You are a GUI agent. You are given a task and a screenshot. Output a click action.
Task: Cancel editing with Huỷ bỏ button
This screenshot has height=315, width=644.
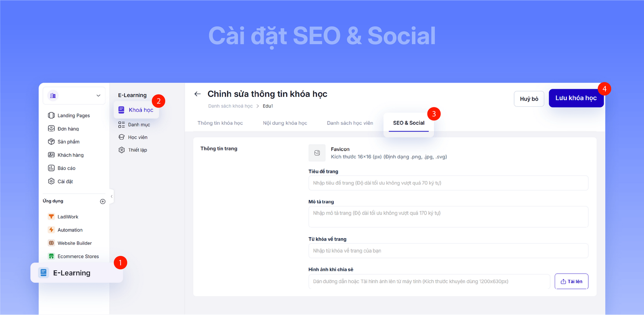coord(529,99)
